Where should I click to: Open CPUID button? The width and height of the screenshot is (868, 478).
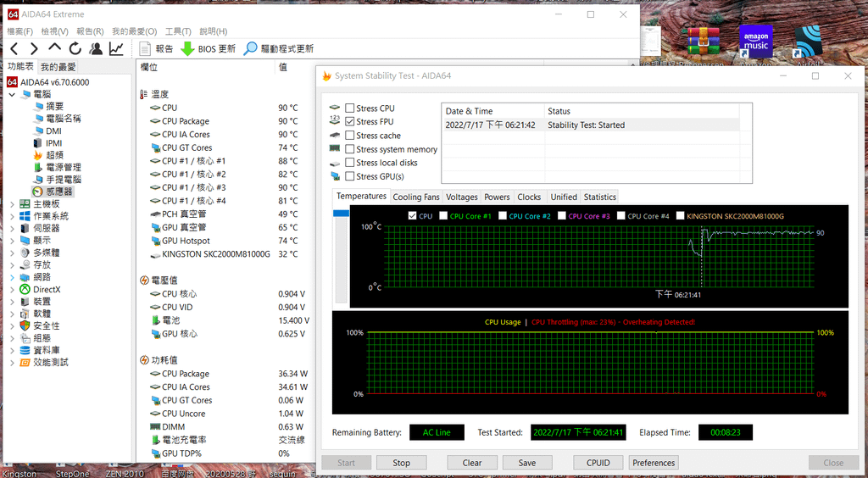point(598,463)
